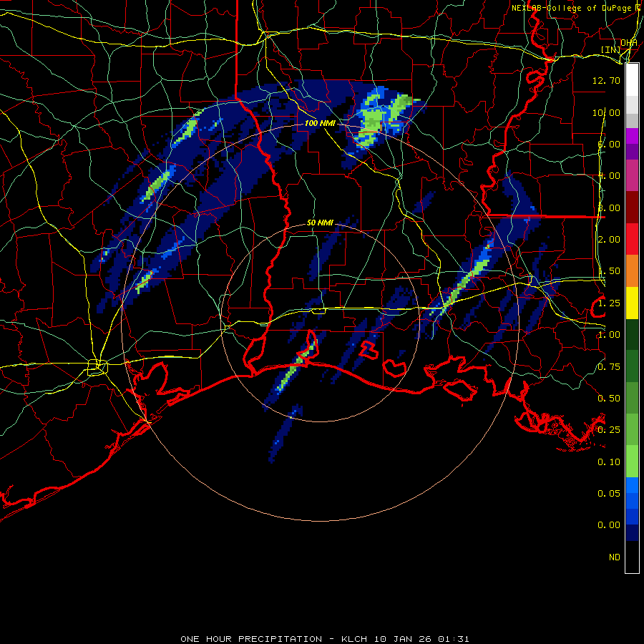Click the ND legend label
Viewport: 644px width, 644px height.
pos(615,557)
